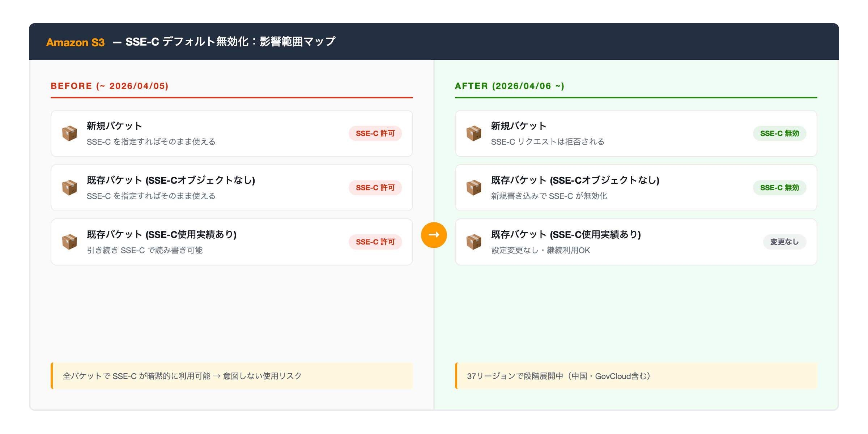
Task: Click SSE-C 無効 badge on AFTER SSE-Cオブジェクトなし card
Action: [779, 188]
